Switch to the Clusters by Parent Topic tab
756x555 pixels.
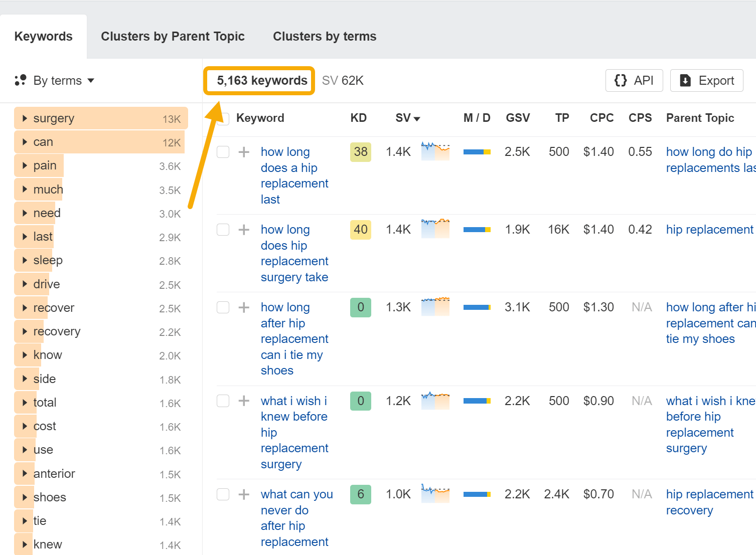(173, 36)
